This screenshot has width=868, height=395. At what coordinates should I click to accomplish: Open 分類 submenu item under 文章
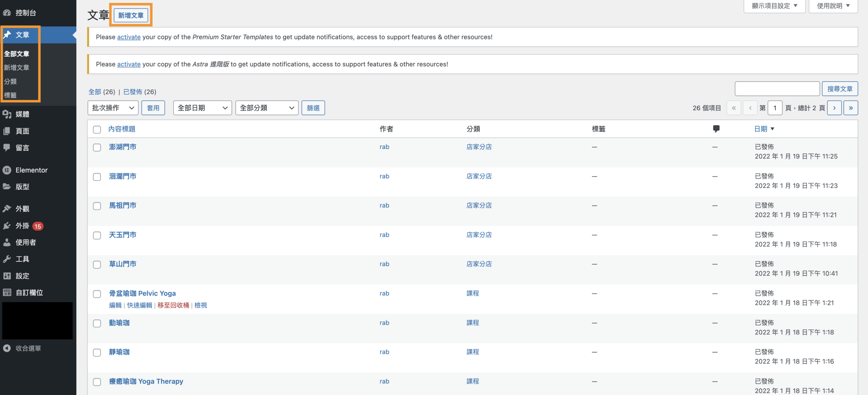click(x=11, y=81)
